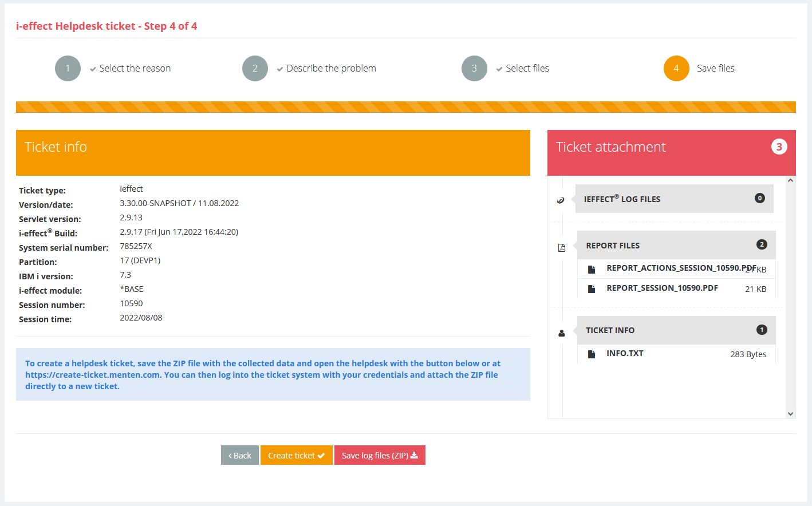
Task: Click the report files count badge
Action: [761, 244]
